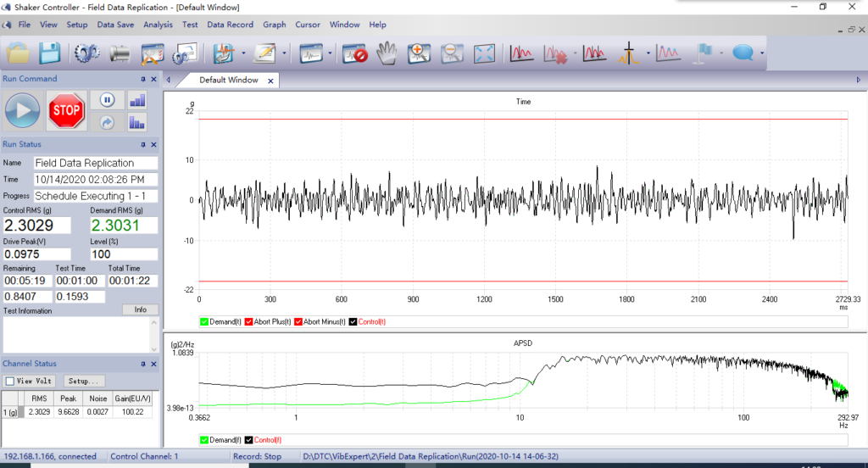Image resolution: width=868 pixels, height=468 pixels.
Task: Toggle Control(f) trace in APSD legend
Action: 248,440
